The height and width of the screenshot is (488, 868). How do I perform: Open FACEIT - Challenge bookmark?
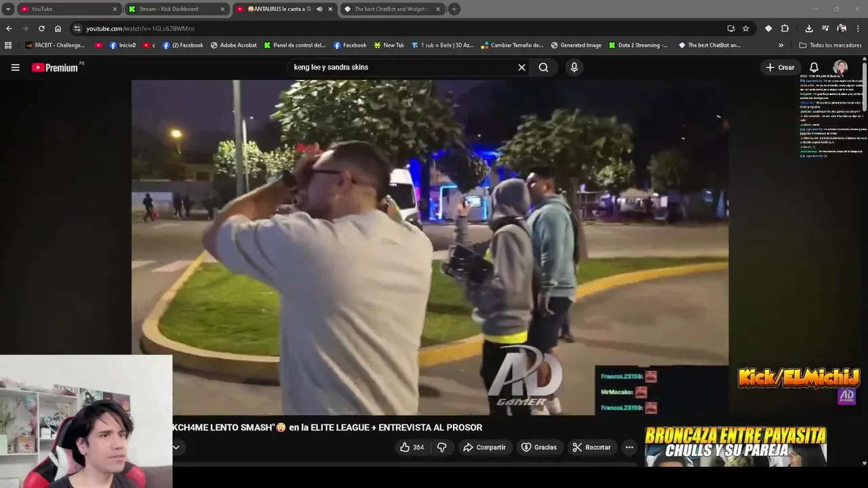click(55, 45)
